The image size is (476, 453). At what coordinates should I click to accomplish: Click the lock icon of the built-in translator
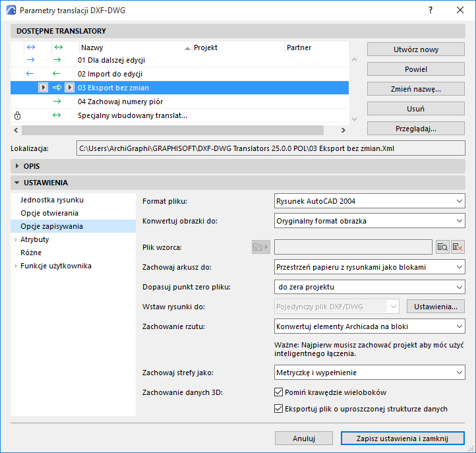pyautogui.click(x=18, y=115)
